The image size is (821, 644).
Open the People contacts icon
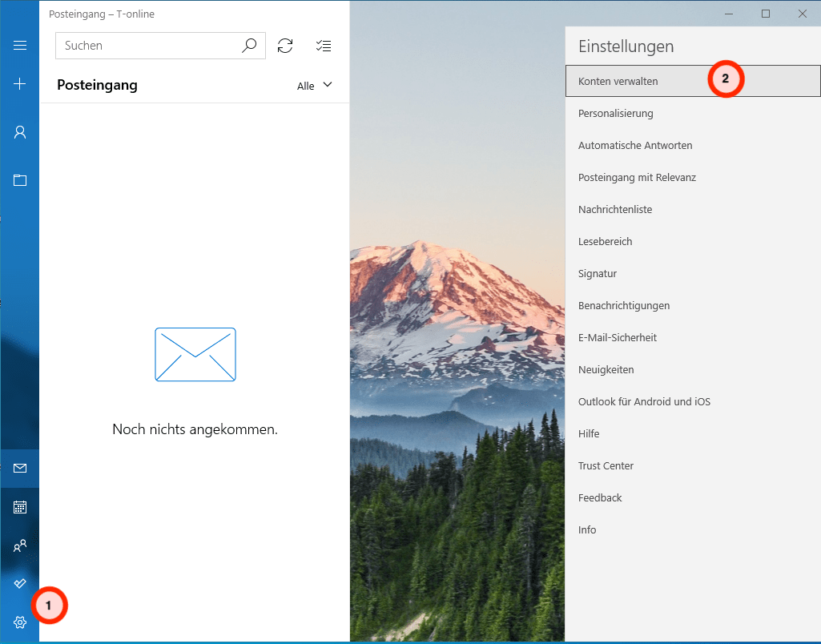[20, 545]
